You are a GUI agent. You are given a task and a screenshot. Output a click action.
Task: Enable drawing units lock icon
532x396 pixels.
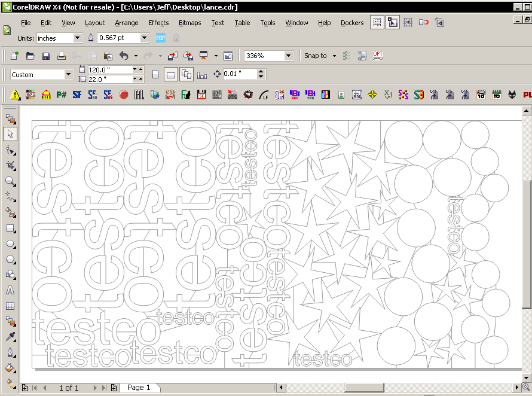(176, 38)
